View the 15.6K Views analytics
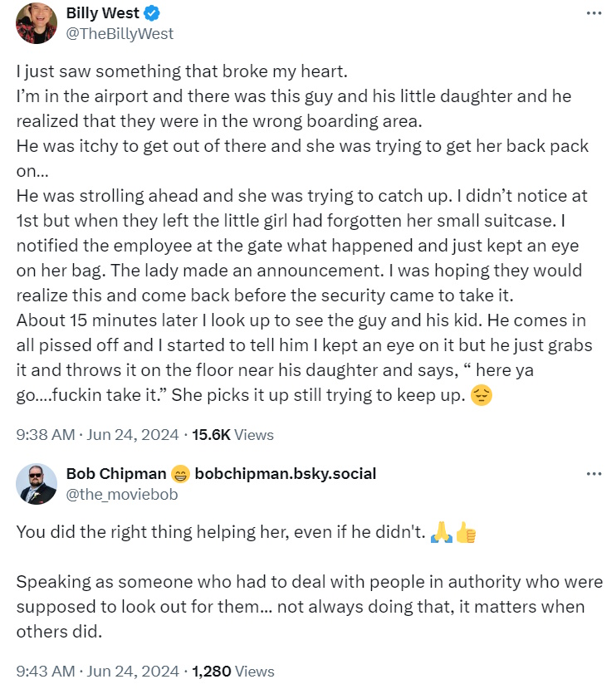Image resolution: width=616 pixels, height=689 pixels. click(x=232, y=434)
